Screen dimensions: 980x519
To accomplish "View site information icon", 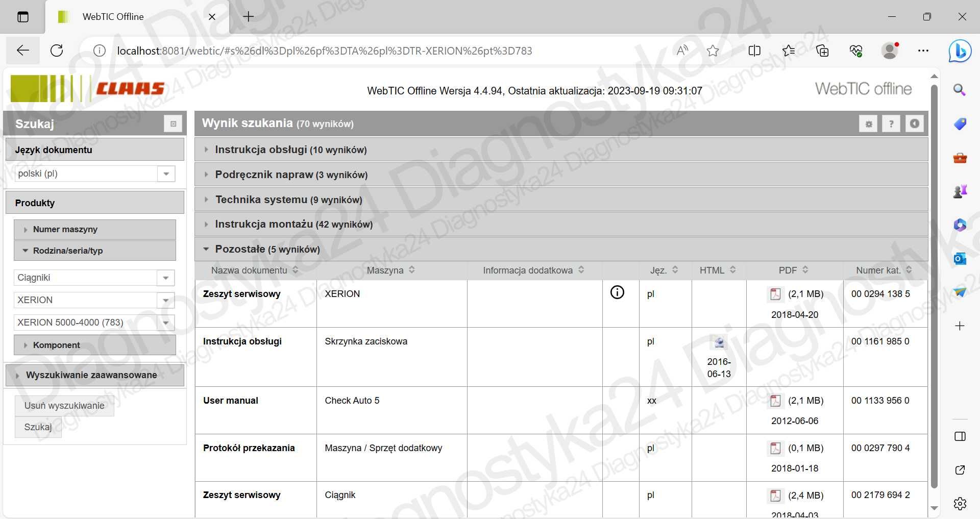I will (x=99, y=51).
